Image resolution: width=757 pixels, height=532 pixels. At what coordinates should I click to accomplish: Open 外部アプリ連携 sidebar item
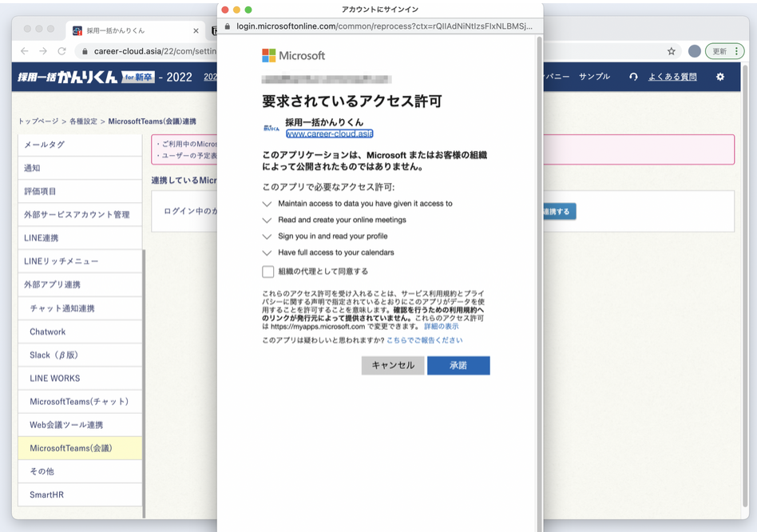tap(80, 284)
